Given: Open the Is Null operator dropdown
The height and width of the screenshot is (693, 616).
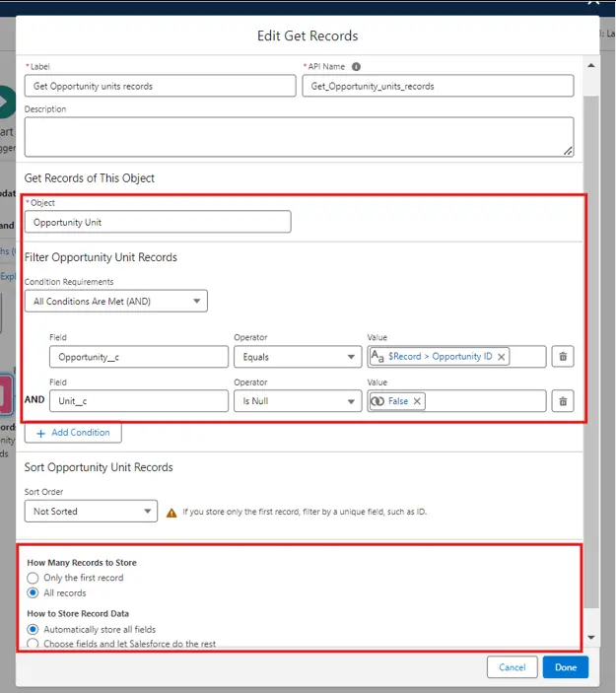Looking at the screenshot, I should [x=297, y=400].
